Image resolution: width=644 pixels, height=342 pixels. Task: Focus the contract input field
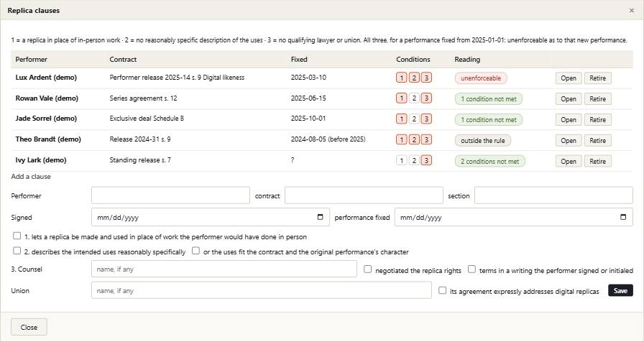[364, 195]
